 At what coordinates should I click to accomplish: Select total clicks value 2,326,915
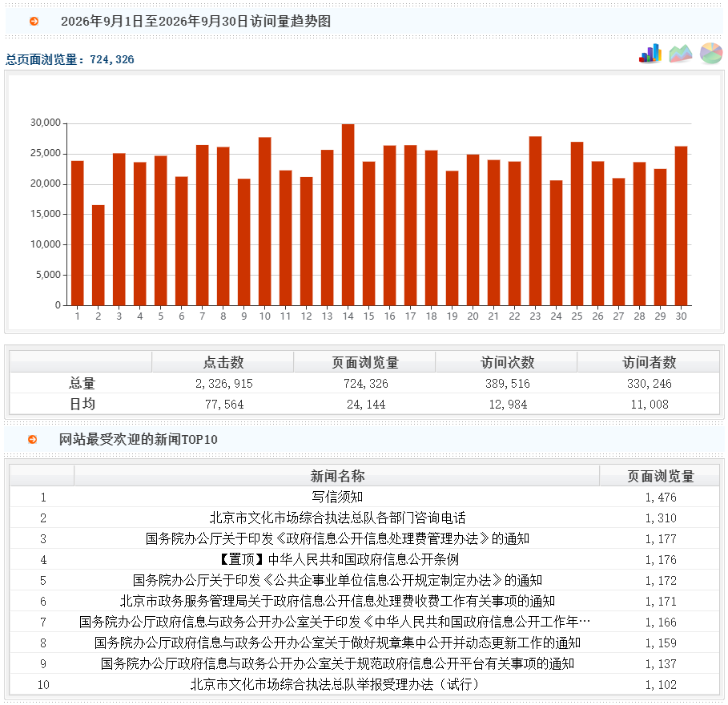[x=223, y=384]
